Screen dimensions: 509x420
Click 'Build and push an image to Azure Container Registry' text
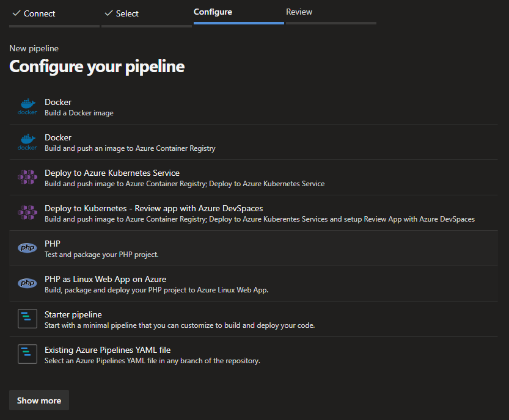pyautogui.click(x=130, y=148)
